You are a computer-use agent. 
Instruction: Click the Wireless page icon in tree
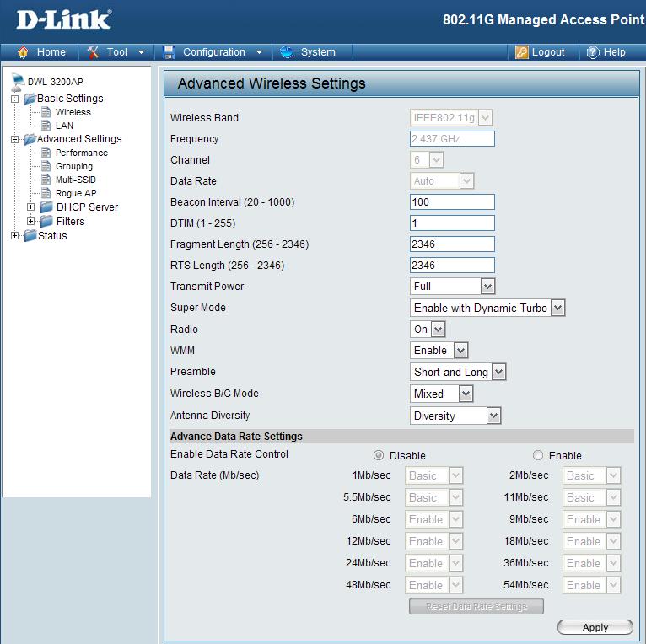coord(46,112)
